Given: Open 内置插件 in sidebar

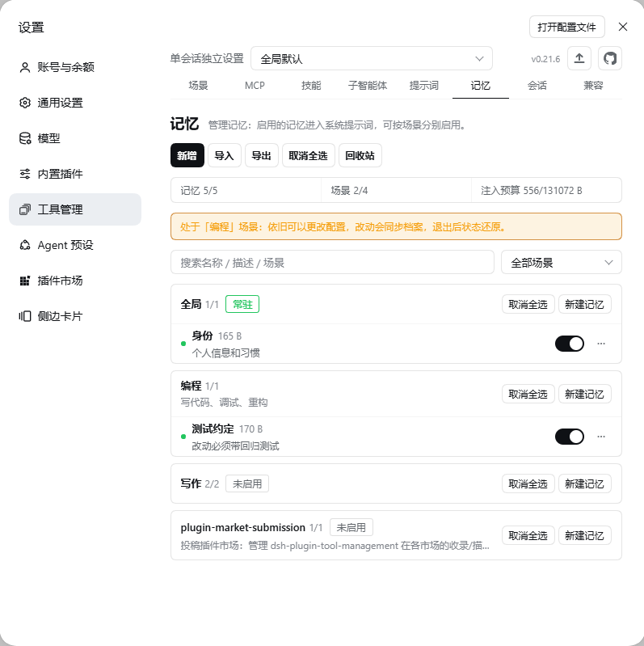Looking at the screenshot, I should 75,174.
